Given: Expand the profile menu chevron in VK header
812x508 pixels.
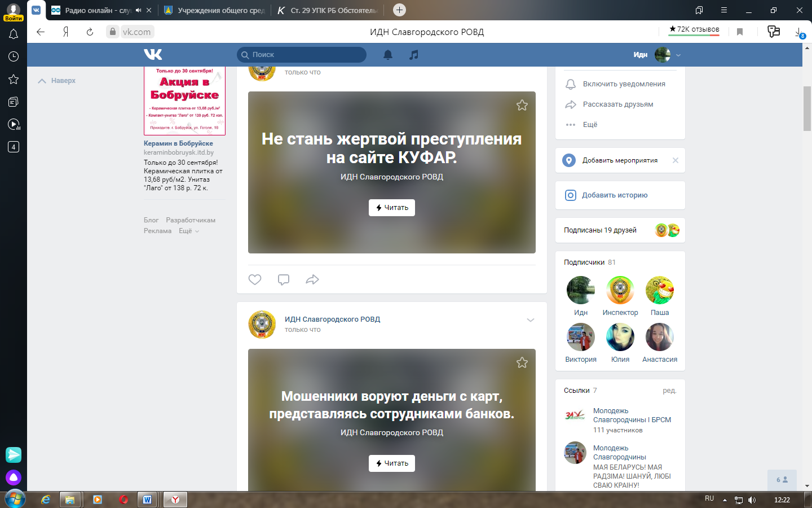Looking at the screenshot, I should (x=678, y=55).
